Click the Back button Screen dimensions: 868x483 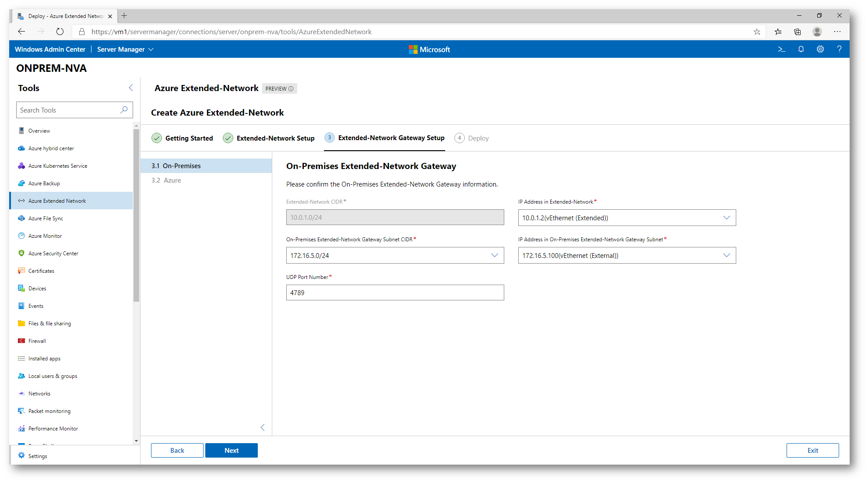tap(177, 450)
